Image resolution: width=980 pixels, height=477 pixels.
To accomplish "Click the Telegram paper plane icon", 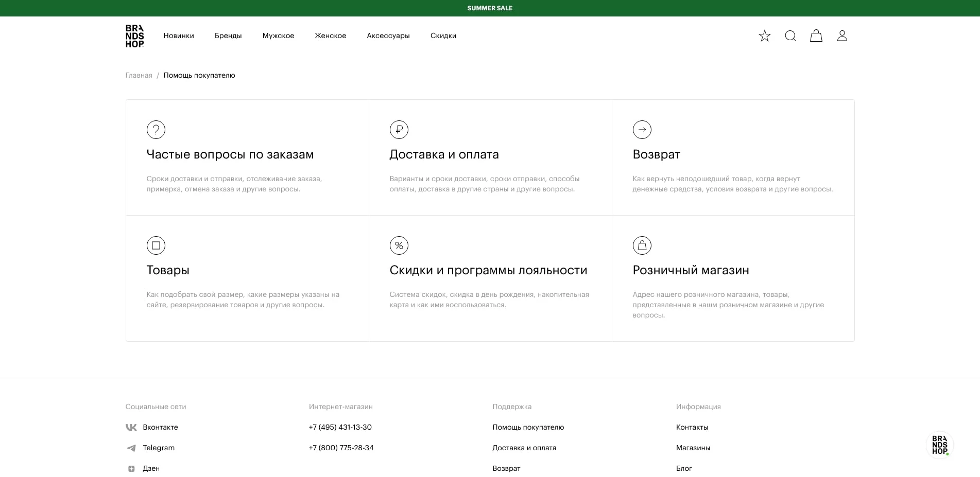I will pos(131,448).
